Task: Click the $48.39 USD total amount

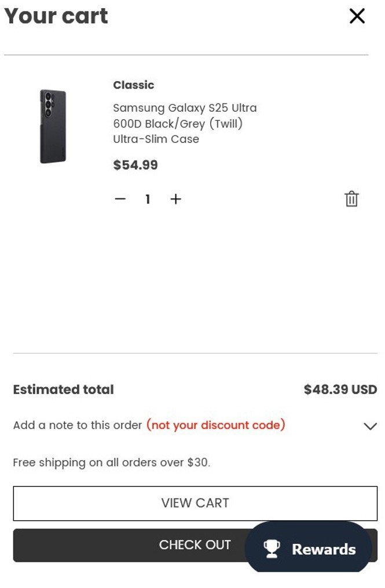Action: point(340,389)
